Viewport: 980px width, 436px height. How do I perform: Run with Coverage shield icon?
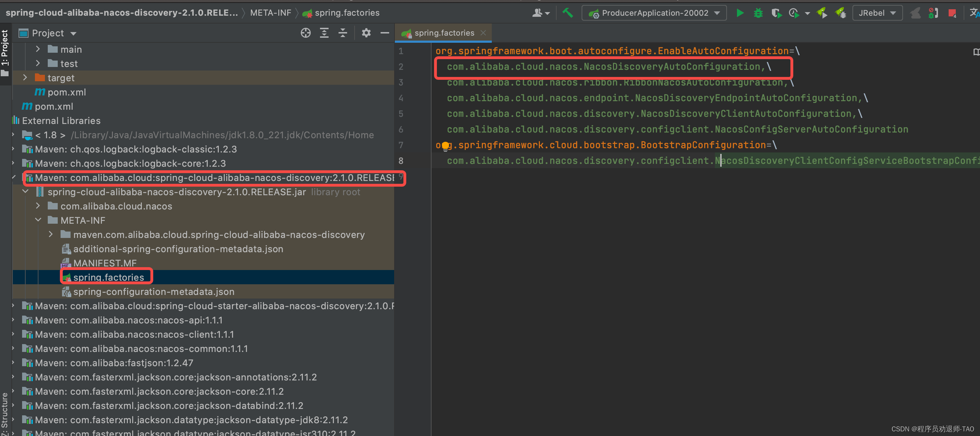[776, 13]
